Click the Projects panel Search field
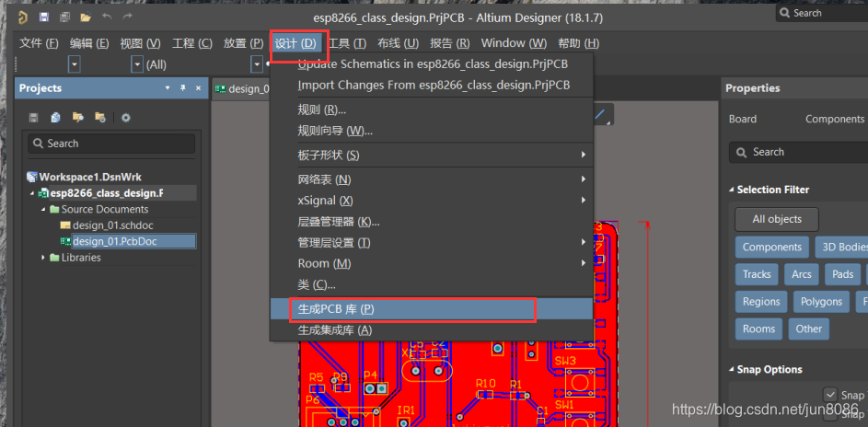Viewport: 868px width, 427px height. 111,144
